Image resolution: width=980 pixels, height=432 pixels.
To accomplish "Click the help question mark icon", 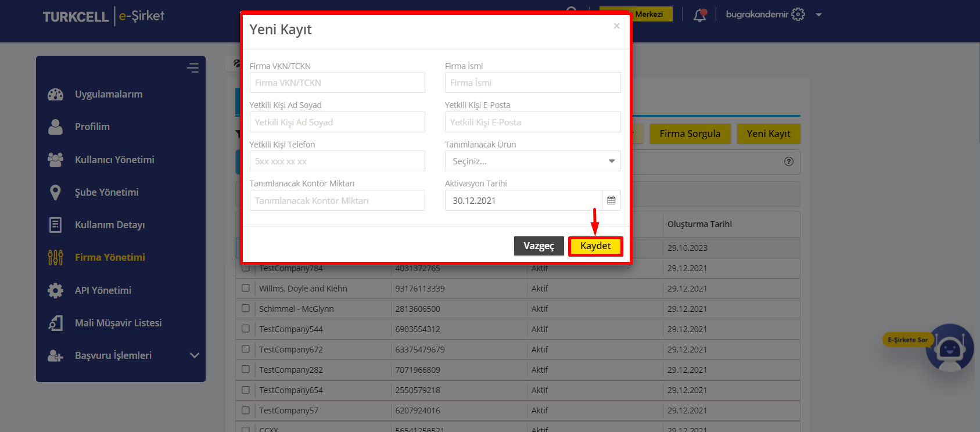I will 788,161.
